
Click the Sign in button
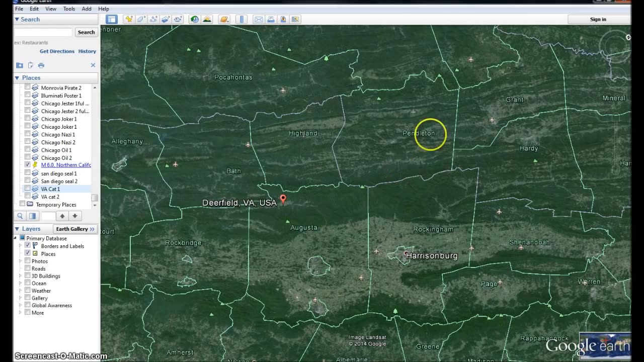598,19
